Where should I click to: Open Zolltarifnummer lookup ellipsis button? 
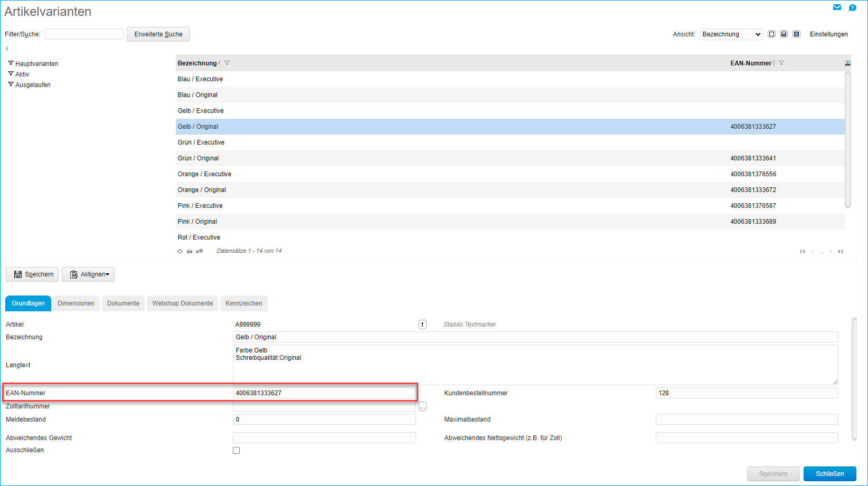[422, 406]
